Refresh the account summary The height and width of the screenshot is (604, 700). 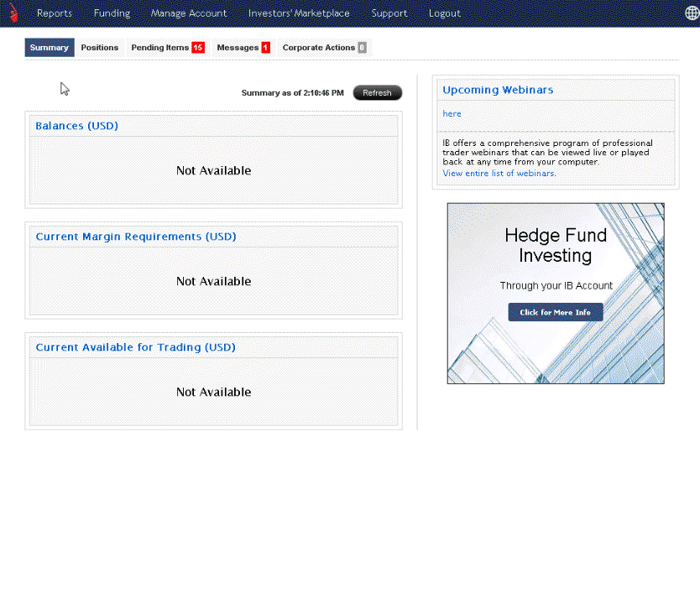click(x=378, y=93)
